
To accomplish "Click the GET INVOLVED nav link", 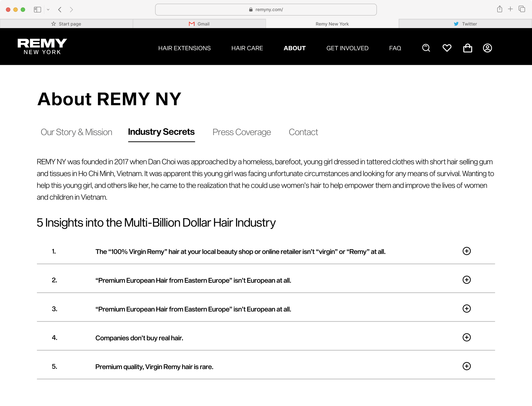I will tap(347, 48).
